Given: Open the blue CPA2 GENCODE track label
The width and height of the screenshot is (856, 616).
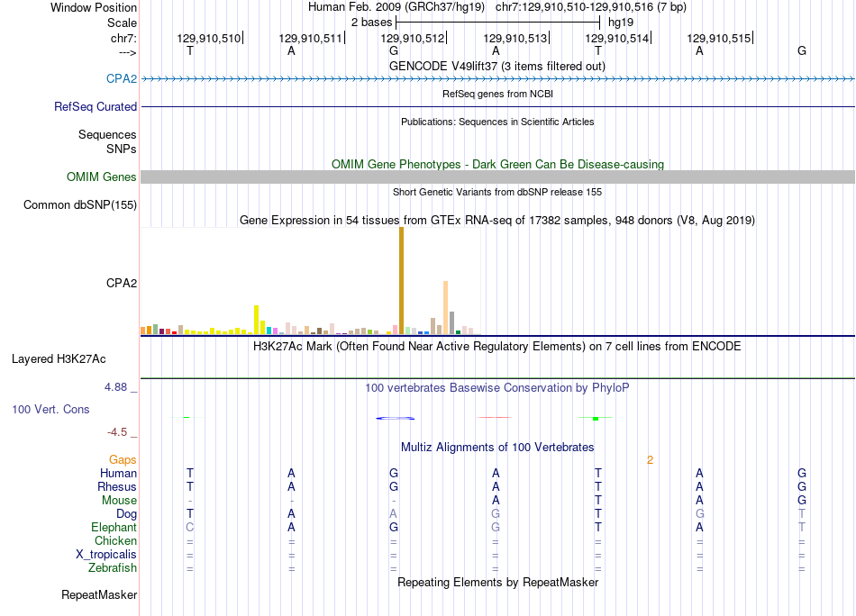Looking at the screenshot, I should tap(122, 78).
